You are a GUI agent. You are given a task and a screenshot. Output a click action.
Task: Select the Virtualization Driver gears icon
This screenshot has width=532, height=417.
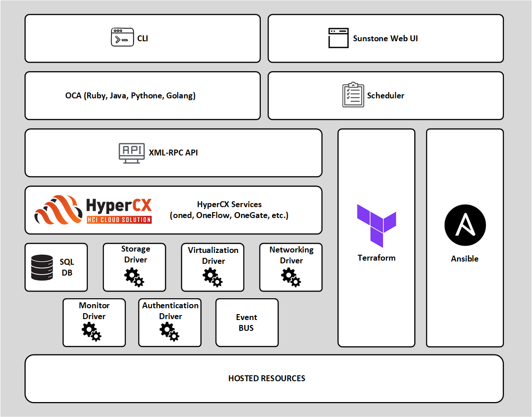212,277
